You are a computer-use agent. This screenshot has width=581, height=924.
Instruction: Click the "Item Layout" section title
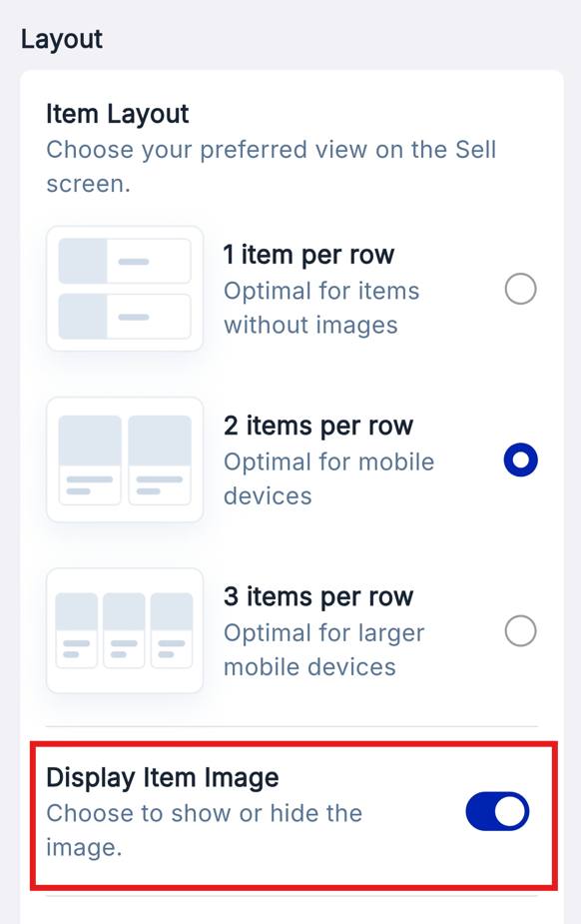pyautogui.click(x=118, y=114)
